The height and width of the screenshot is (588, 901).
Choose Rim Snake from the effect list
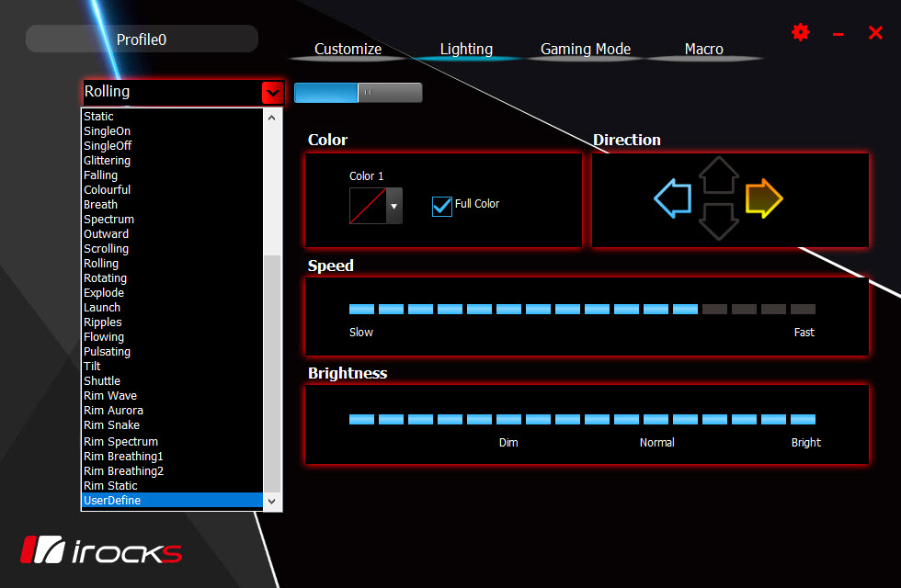click(173, 425)
